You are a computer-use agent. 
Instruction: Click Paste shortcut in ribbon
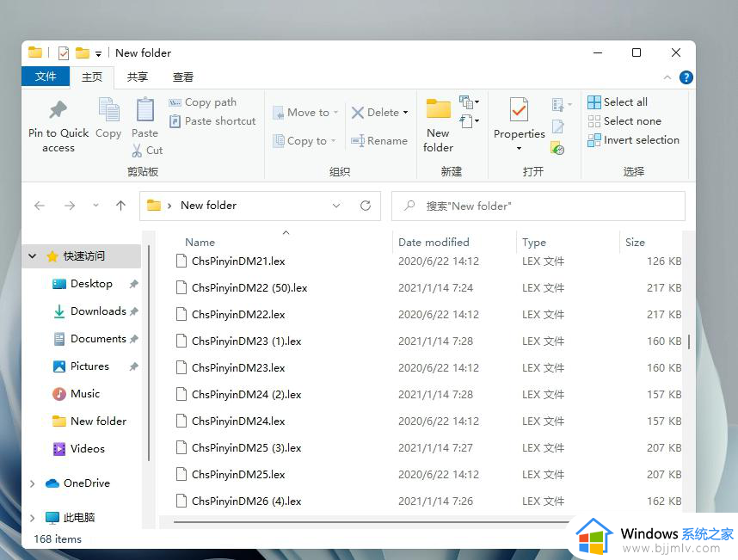tap(212, 121)
